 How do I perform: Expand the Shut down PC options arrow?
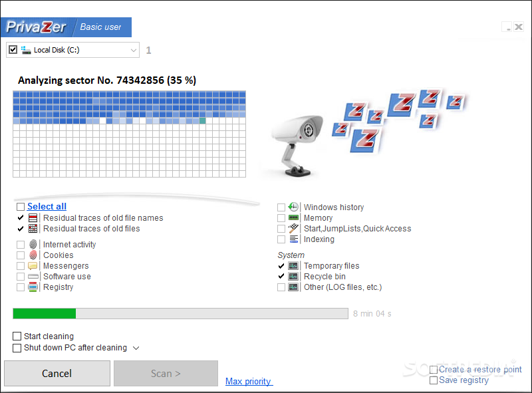pos(136,348)
